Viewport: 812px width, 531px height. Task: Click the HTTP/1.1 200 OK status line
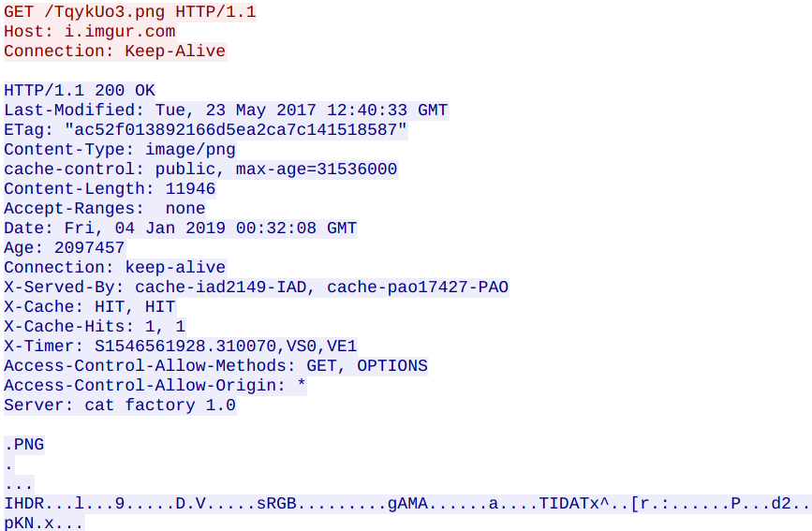[80, 91]
